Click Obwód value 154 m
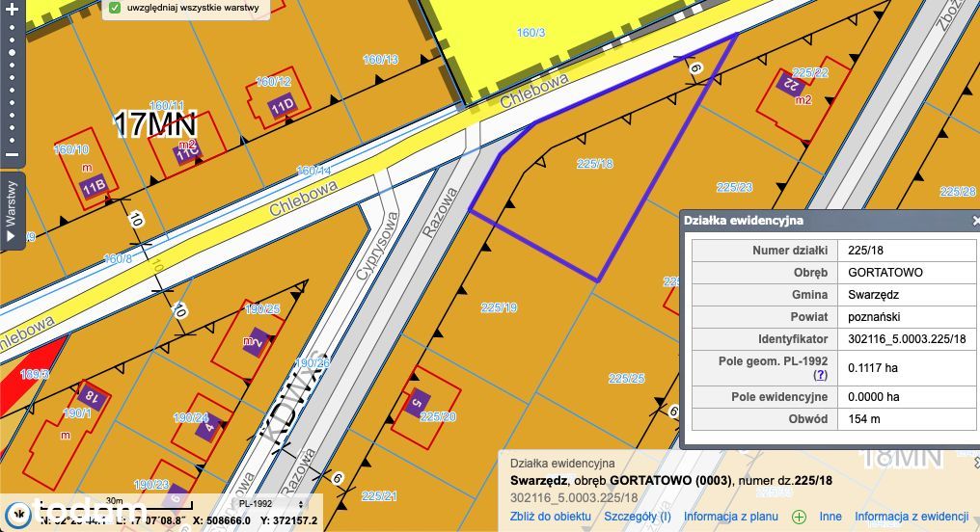 (x=863, y=419)
